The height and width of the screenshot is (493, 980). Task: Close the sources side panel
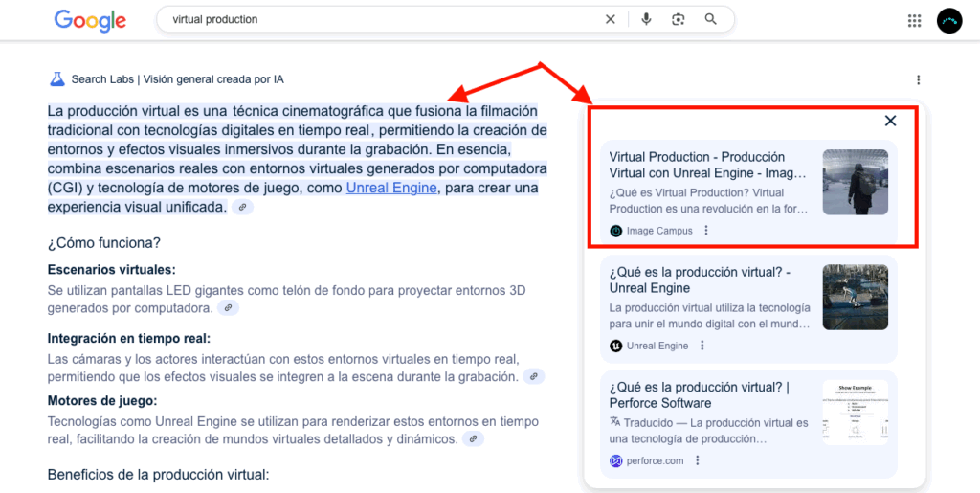coord(891,121)
